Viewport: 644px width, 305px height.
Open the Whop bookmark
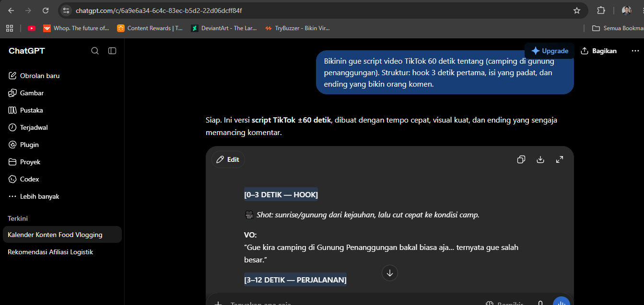point(76,28)
